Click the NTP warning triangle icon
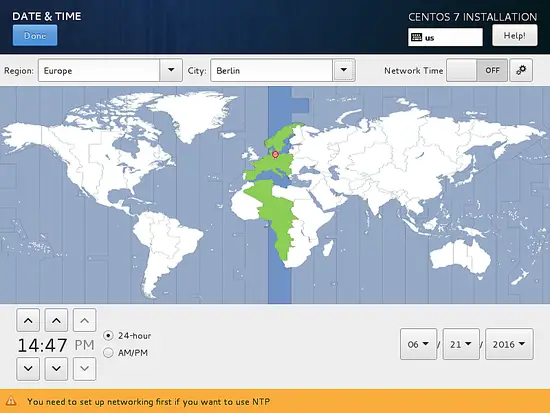 [x=11, y=401]
